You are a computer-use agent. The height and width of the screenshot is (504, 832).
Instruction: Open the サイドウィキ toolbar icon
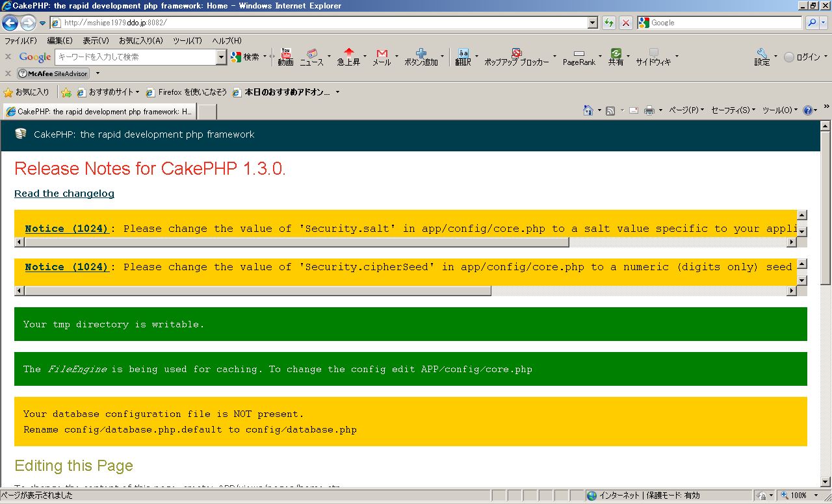(x=653, y=57)
